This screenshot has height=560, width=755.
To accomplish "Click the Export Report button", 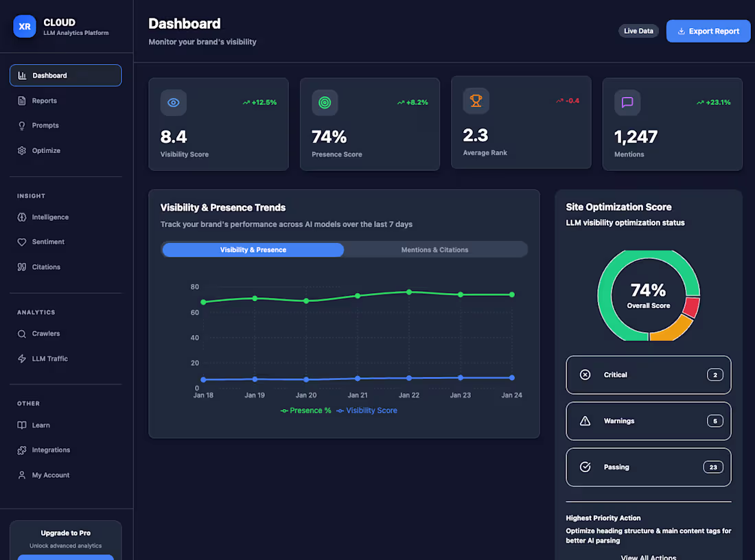I will coord(708,31).
